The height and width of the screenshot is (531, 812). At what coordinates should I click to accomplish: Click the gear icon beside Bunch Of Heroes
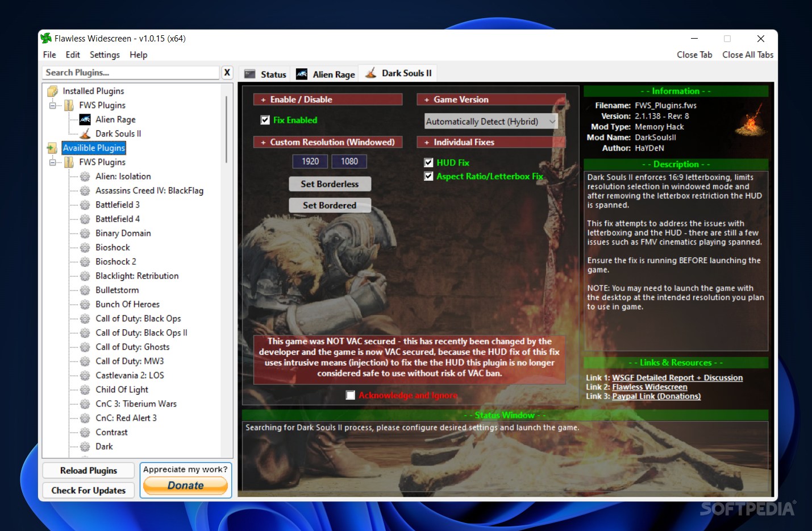[85, 304]
